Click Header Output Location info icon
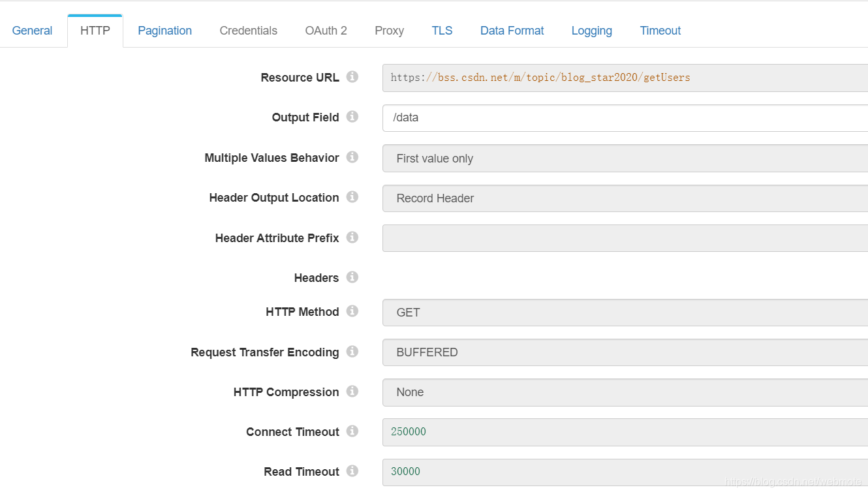Image resolution: width=868 pixels, height=494 pixels. pos(352,197)
